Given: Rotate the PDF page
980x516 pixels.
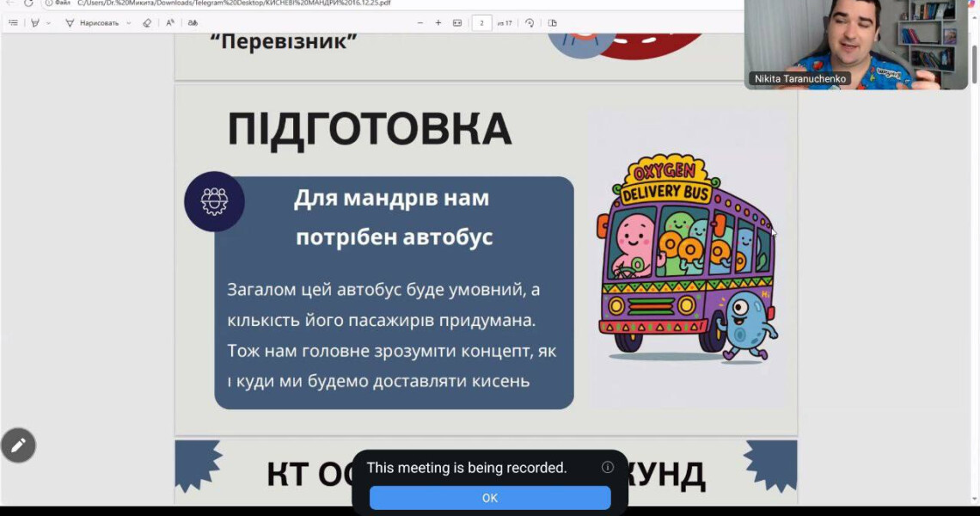Looking at the screenshot, I should [x=530, y=23].
